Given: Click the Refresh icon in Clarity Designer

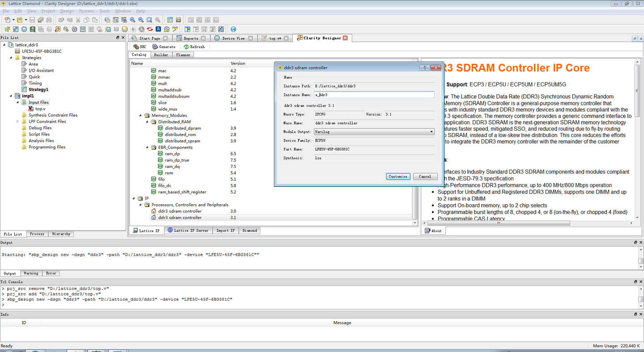Looking at the screenshot, I should [x=194, y=47].
